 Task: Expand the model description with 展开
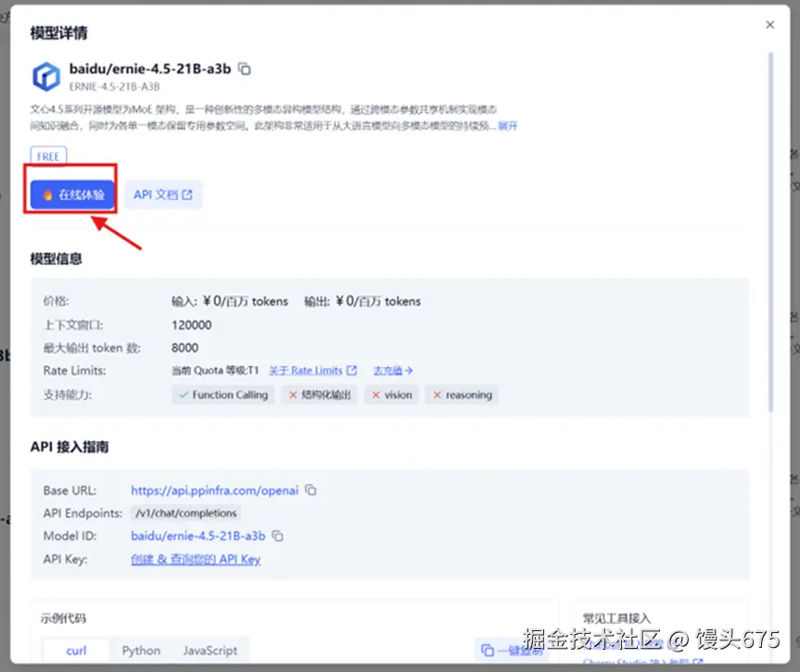click(x=508, y=125)
